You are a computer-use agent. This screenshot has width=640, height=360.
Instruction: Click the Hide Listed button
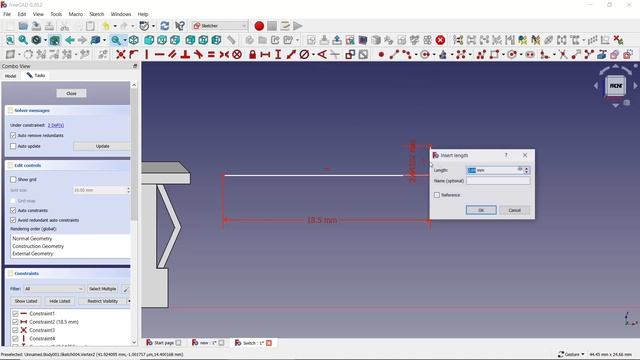point(60,301)
